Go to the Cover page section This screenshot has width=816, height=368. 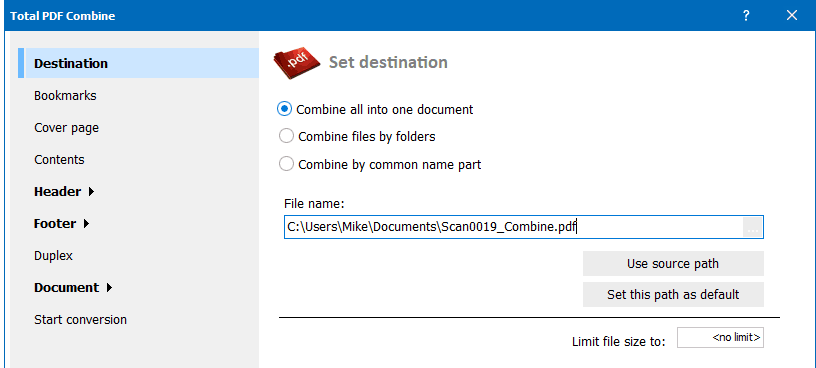pyautogui.click(x=66, y=128)
